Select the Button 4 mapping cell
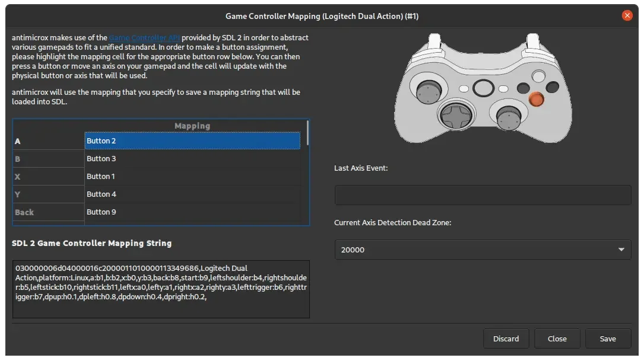Viewport: 644px width, 361px height. pyautogui.click(x=192, y=194)
